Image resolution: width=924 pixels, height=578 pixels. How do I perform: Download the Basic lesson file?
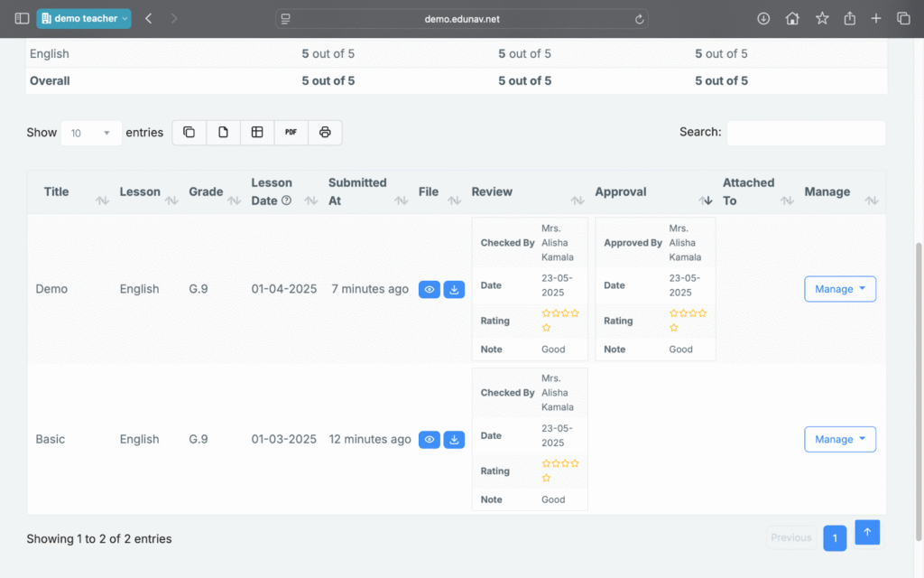(x=454, y=440)
